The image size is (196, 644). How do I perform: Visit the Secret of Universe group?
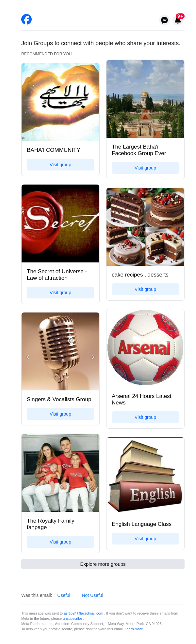pos(60,293)
